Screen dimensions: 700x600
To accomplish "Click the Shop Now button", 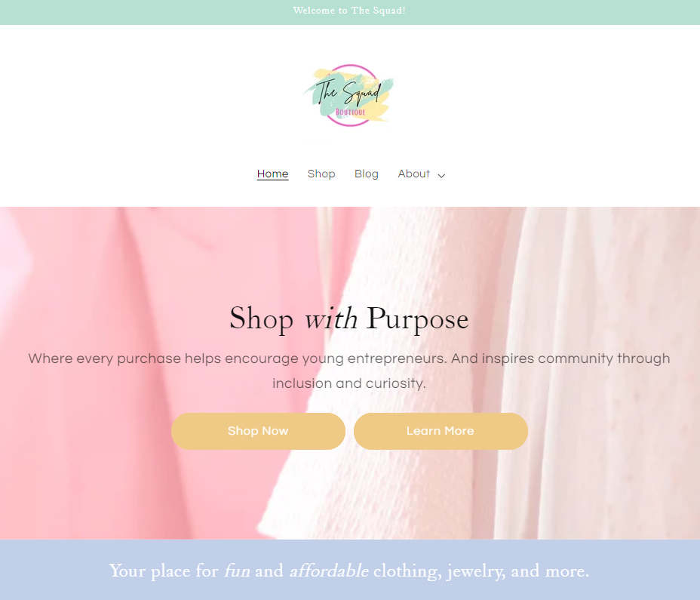I will pyautogui.click(x=258, y=431).
